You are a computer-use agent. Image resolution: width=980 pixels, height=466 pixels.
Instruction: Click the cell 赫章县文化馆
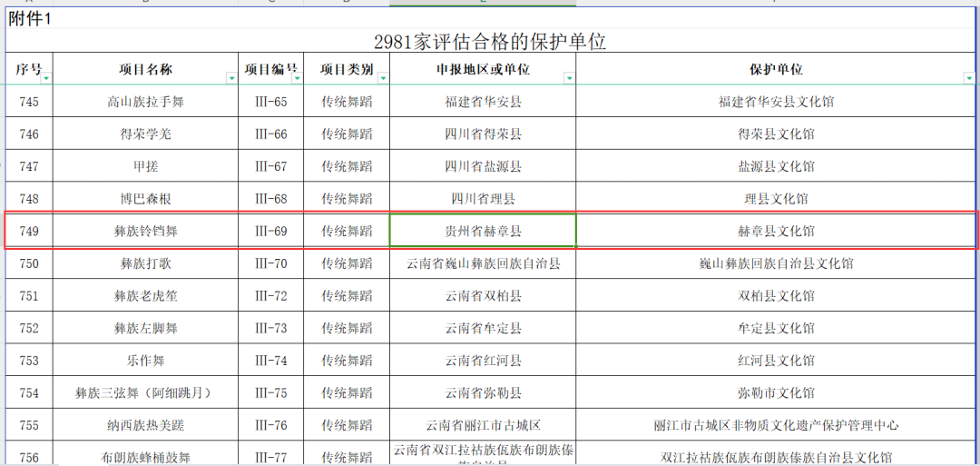776,232
